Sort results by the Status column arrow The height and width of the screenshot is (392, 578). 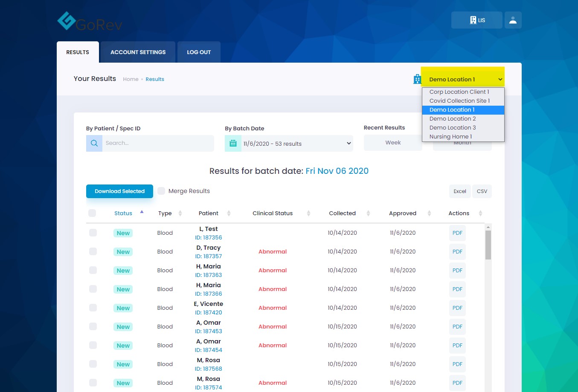pos(142,212)
